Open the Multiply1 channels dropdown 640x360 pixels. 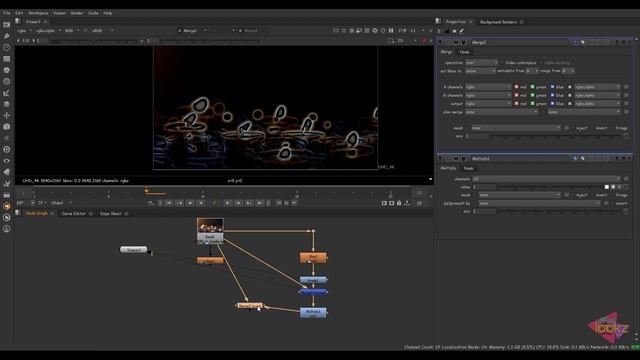click(x=547, y=179)
